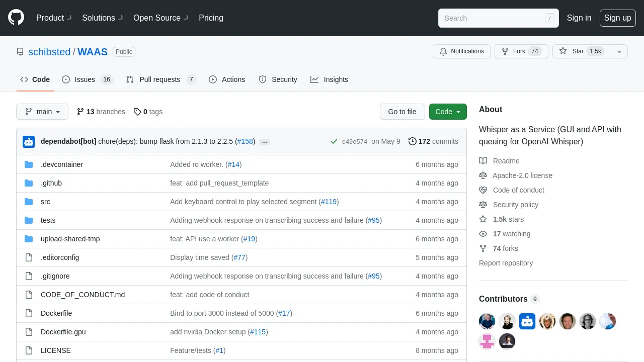Expand commit message ellipsis button
644x362 pixels.
265,142
